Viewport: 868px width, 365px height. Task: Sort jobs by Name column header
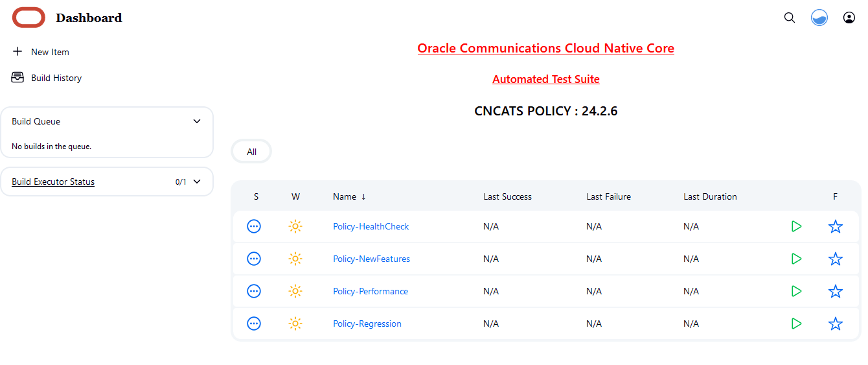349,196
